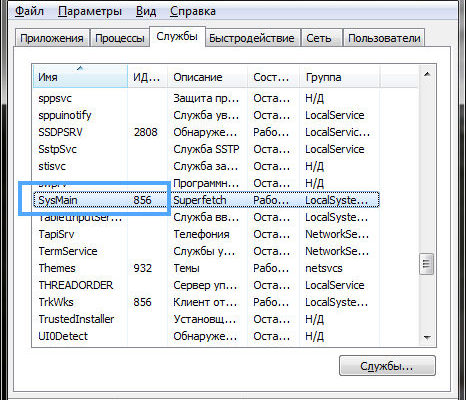Switch to the Процессы tab
The image size is (466, 400).
coord(120,38)
